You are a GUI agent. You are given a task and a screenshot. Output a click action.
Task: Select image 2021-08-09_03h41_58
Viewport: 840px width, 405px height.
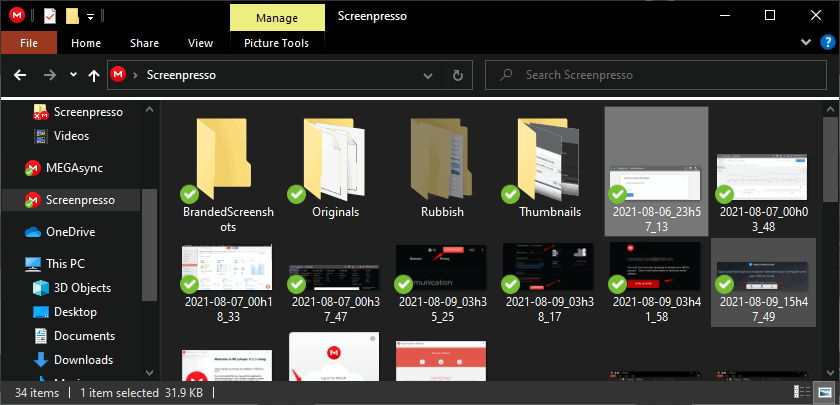click(x=656, y=283)
